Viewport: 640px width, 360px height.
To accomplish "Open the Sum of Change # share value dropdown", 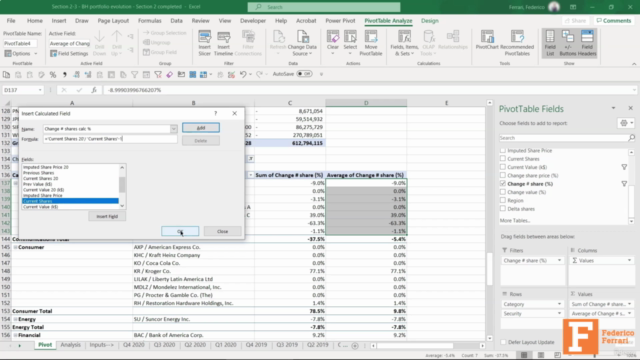I will tap(629, 304).
